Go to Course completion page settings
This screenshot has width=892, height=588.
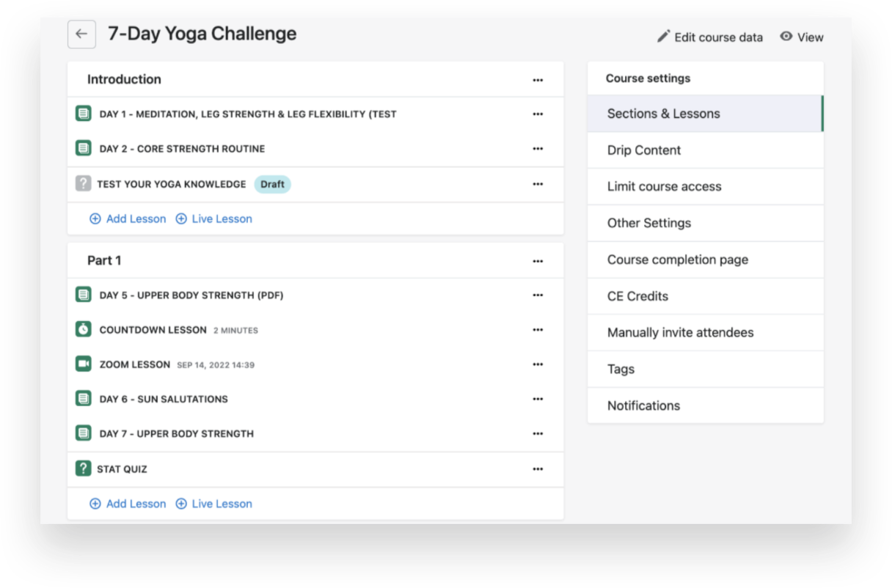[x=678, y=260]
